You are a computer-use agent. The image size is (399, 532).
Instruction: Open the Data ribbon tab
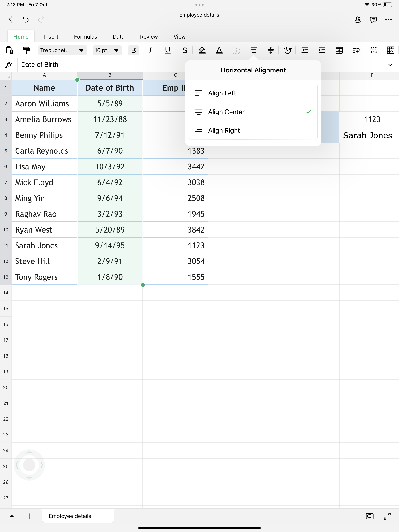click(118, 37)
